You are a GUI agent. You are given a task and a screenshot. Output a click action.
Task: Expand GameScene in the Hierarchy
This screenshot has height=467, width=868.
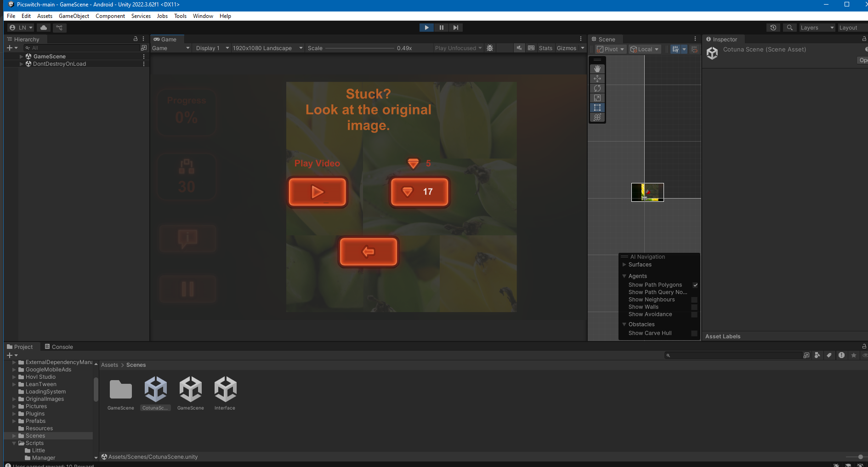coord(21,57)
